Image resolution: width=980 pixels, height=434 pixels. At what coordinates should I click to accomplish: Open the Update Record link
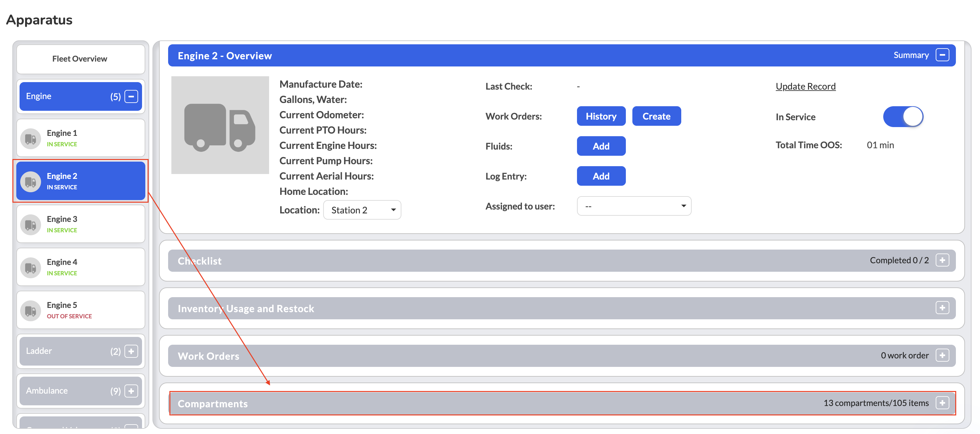point(805,86)
